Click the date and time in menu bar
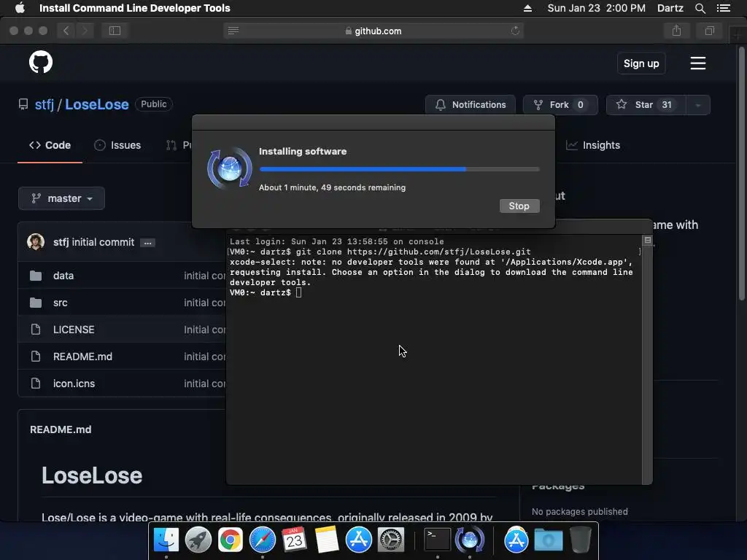 point(597,8)
